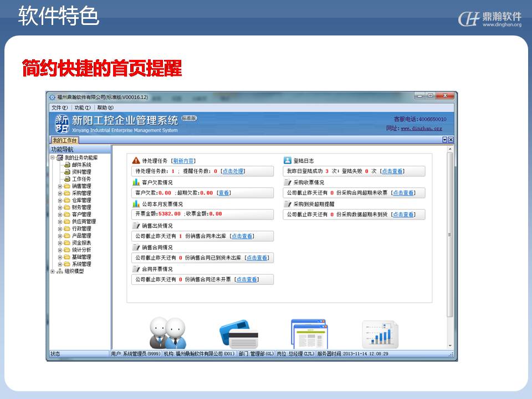
Task: Click the 邮件系统 tree icon
Action: coord(67,165)
